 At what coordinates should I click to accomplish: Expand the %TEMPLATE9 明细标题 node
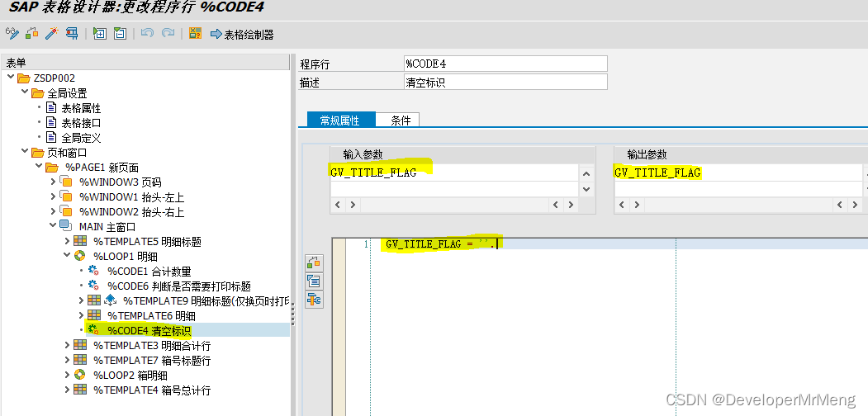(x=82, y=300)
